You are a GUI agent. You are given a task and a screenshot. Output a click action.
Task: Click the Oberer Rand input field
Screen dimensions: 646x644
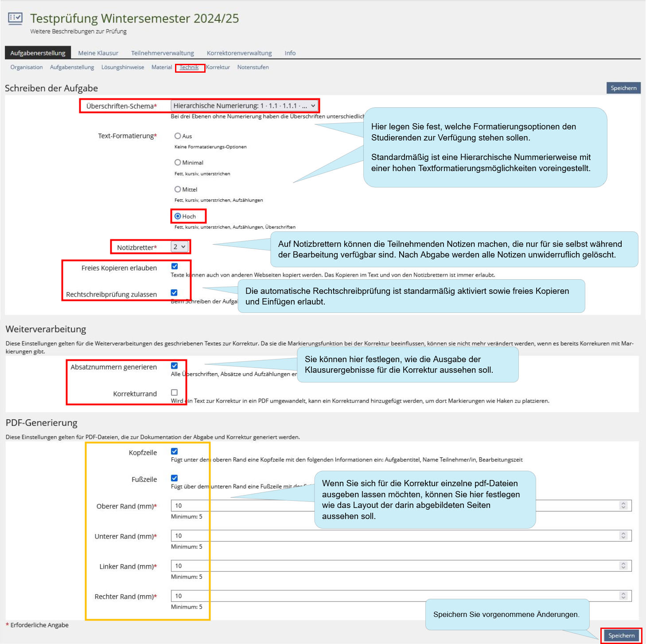401,506
